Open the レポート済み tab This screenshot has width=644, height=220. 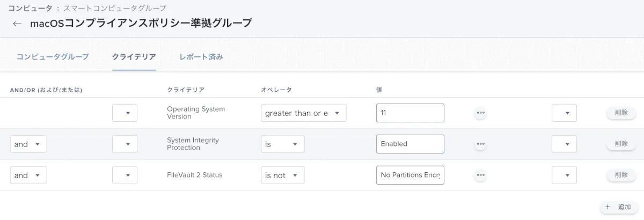coord(201,57)
